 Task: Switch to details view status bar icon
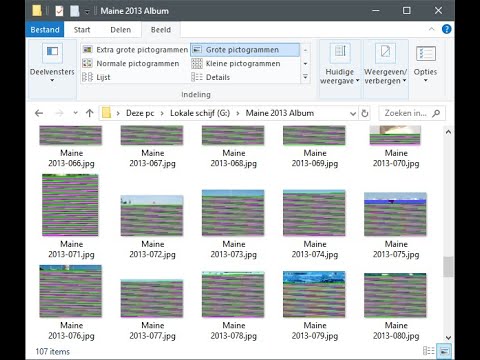(428, 351)
